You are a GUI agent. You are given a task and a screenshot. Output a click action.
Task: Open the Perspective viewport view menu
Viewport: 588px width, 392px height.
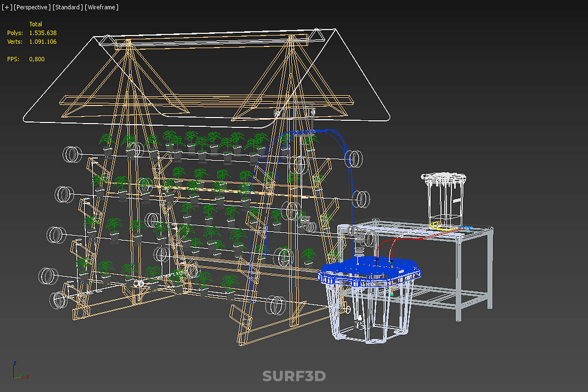[x=32, y=7]
